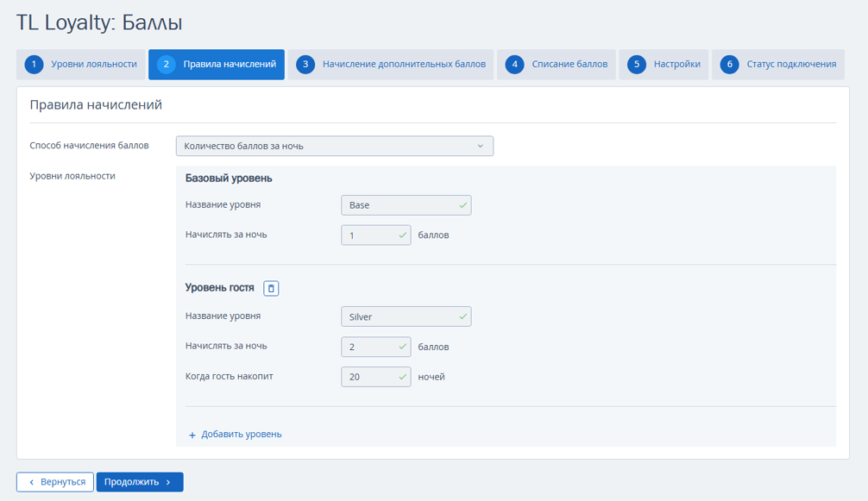Click the Способ начисления баллов label

click(x=89, y=146)
